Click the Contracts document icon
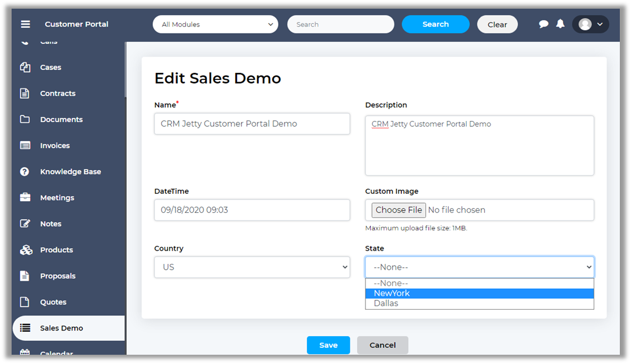Screen dimensions: 632x364 [x=25, y=93]
